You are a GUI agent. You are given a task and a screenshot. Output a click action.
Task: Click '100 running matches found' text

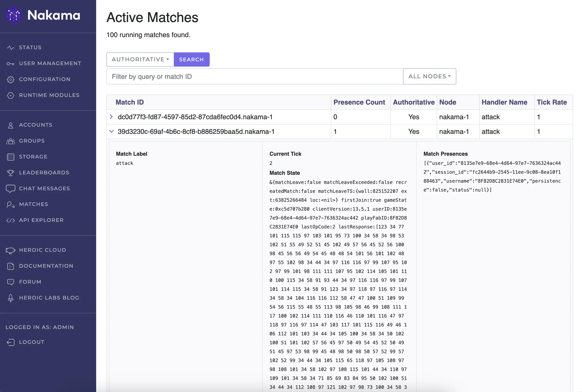point(148,35)
